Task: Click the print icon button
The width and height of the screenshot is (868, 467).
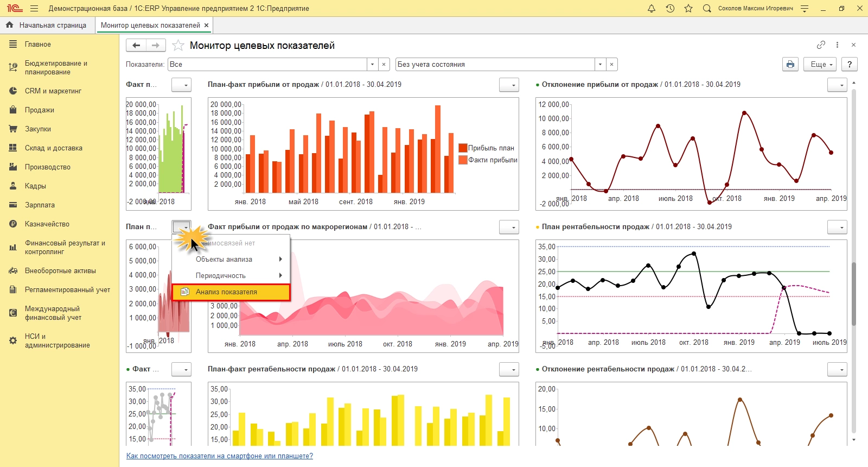Action: coord(790,64)
